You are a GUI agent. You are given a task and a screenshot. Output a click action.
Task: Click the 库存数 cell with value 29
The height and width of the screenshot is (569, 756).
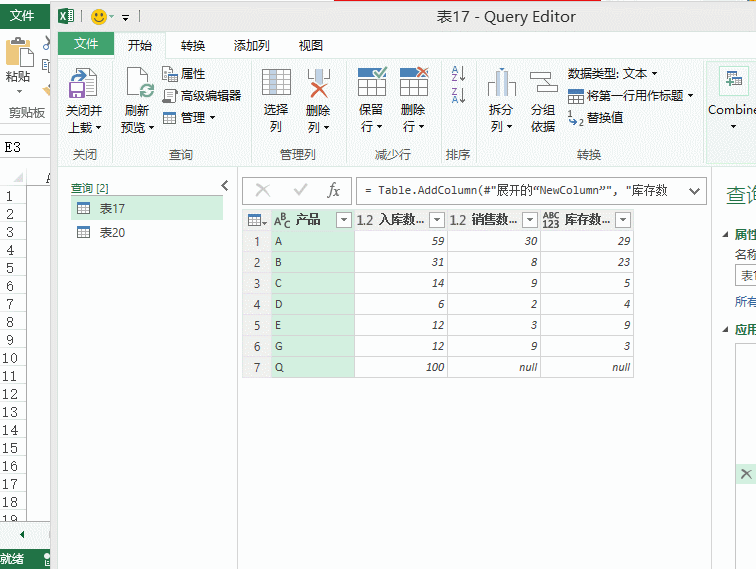(587, 241)
